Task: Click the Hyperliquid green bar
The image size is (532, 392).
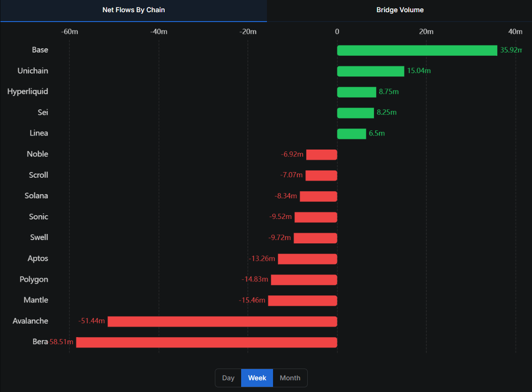Action: click(x=357, y=92)
